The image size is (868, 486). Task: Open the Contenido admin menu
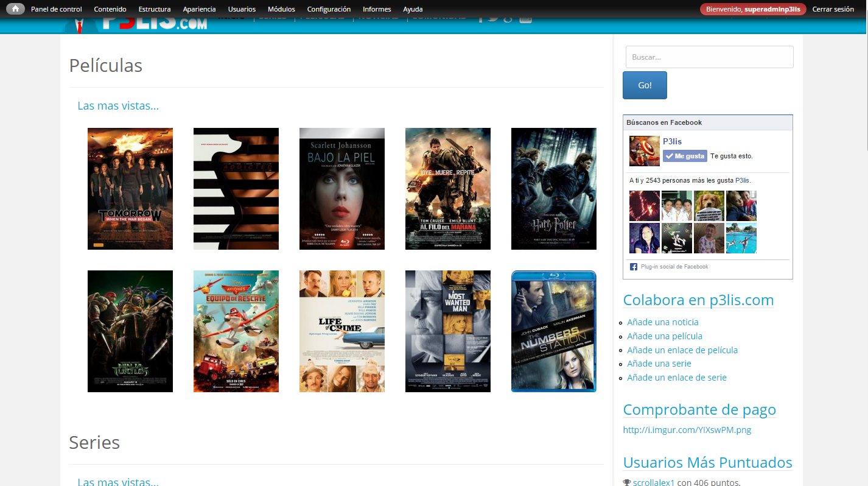110,9
